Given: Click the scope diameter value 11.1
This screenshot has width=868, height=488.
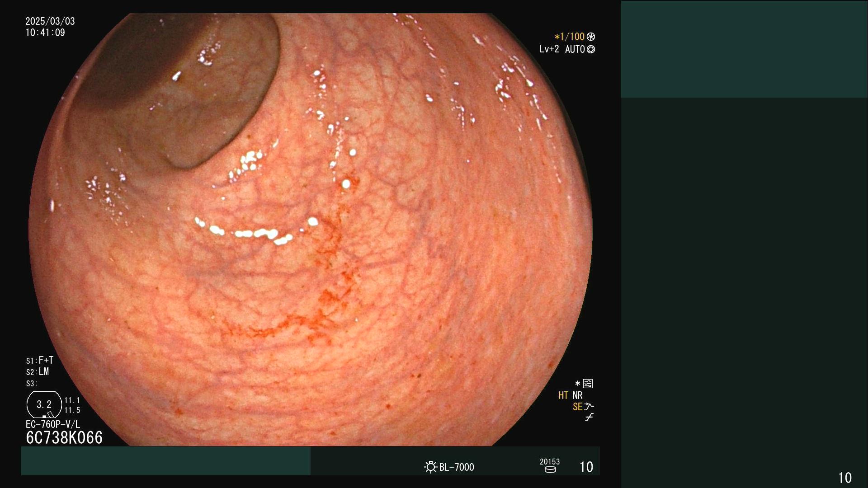Looking at the screenshot, I should [72, 400].
